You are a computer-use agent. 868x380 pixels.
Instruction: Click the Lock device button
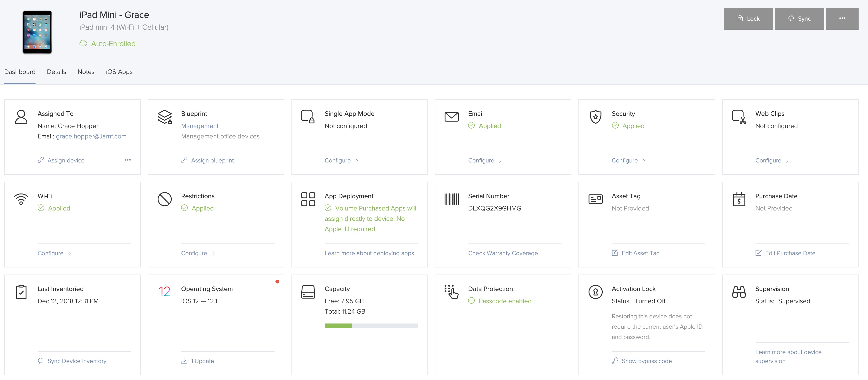click(x=748, y=19)
